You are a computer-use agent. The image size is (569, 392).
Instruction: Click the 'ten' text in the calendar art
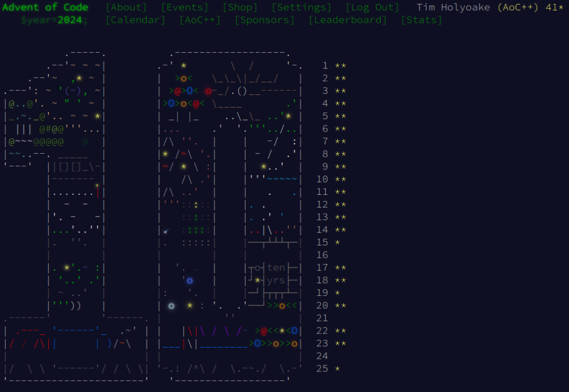pos(276,268)
